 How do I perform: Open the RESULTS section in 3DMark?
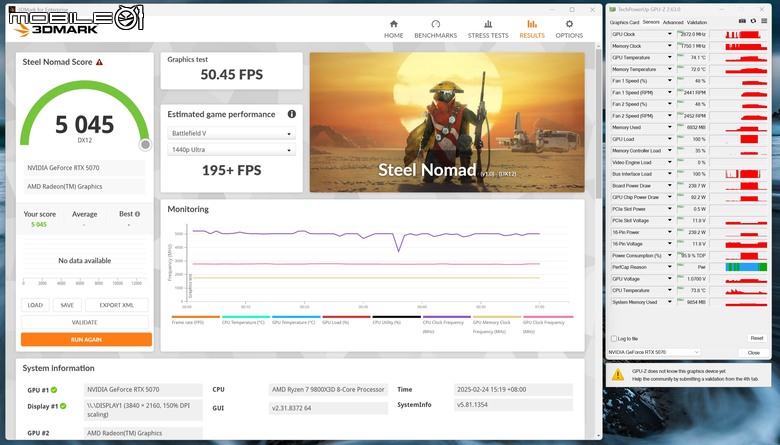[x=532, y=29]
